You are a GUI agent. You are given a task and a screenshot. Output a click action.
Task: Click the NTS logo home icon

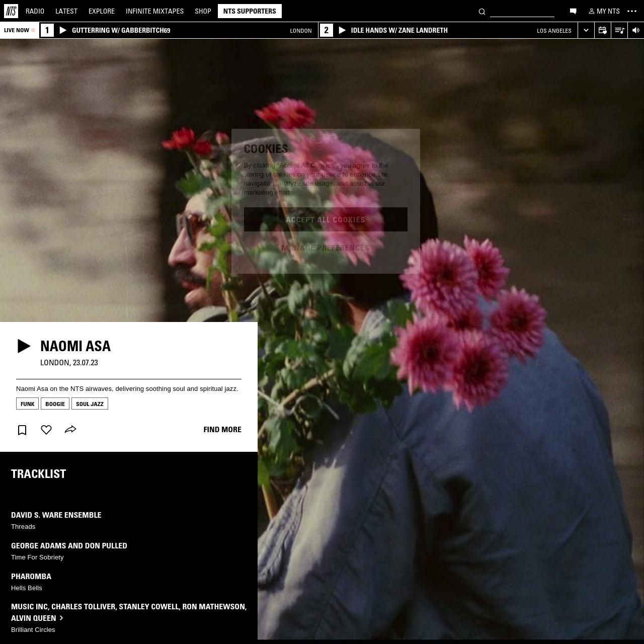(11, 11)
